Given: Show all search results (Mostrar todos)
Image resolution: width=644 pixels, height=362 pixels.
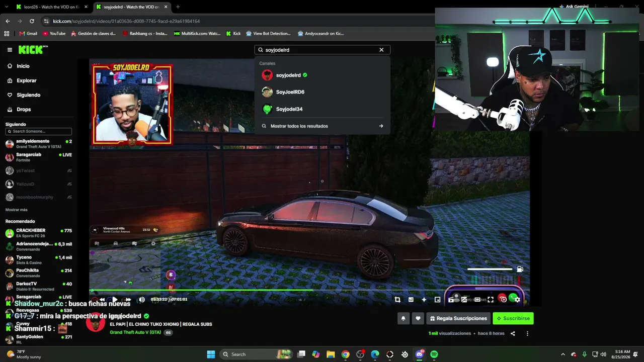Looking at the screenshot, I should [322, 126].
